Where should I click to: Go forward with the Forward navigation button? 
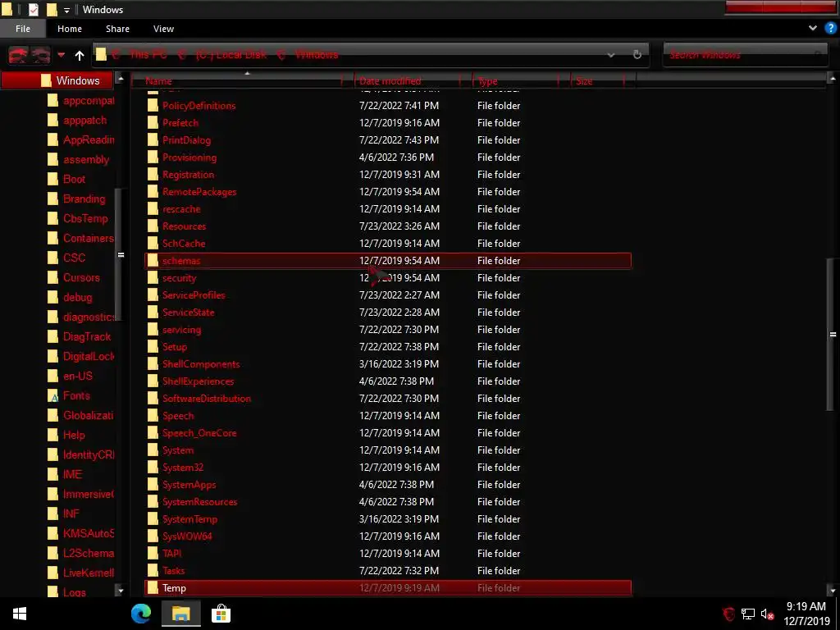click(x=41, y=55)
